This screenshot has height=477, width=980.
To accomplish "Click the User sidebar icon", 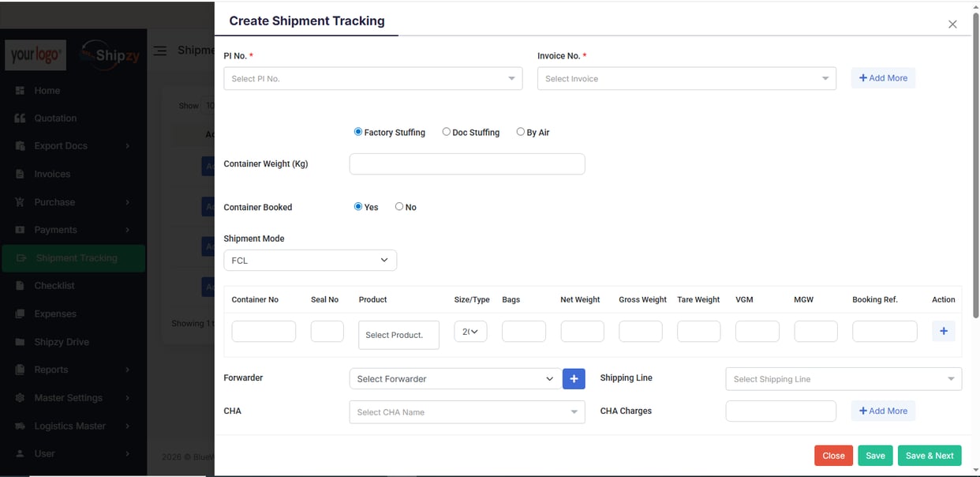I will (20, 453).
